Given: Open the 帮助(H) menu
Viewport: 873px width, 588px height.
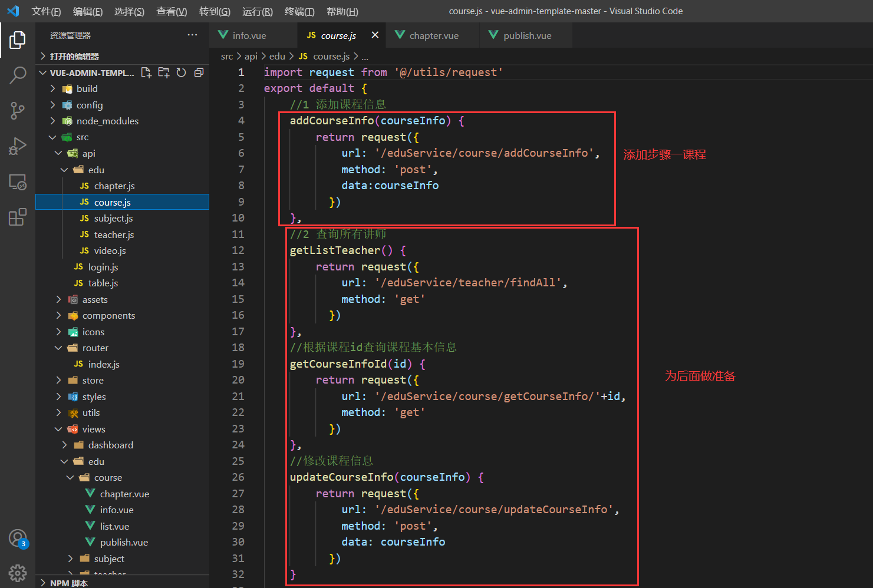Looking at the screenshot, I should (x=342, y=11).
